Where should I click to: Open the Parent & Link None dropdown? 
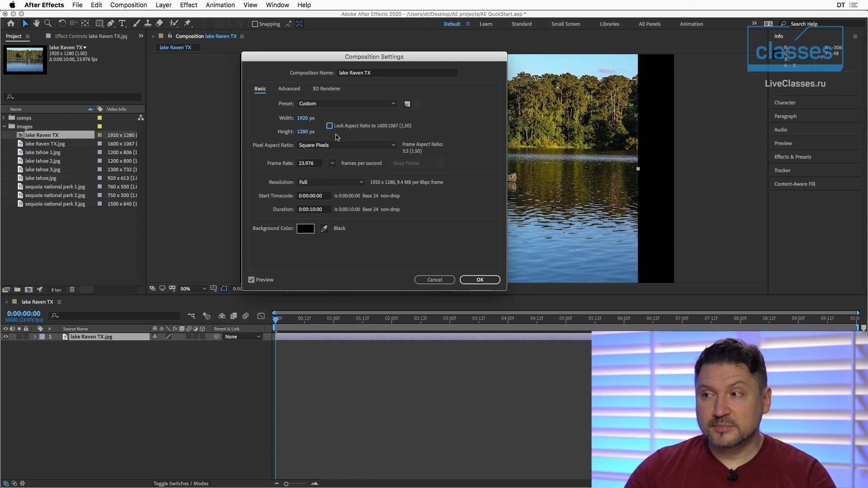tap(243, 337)
